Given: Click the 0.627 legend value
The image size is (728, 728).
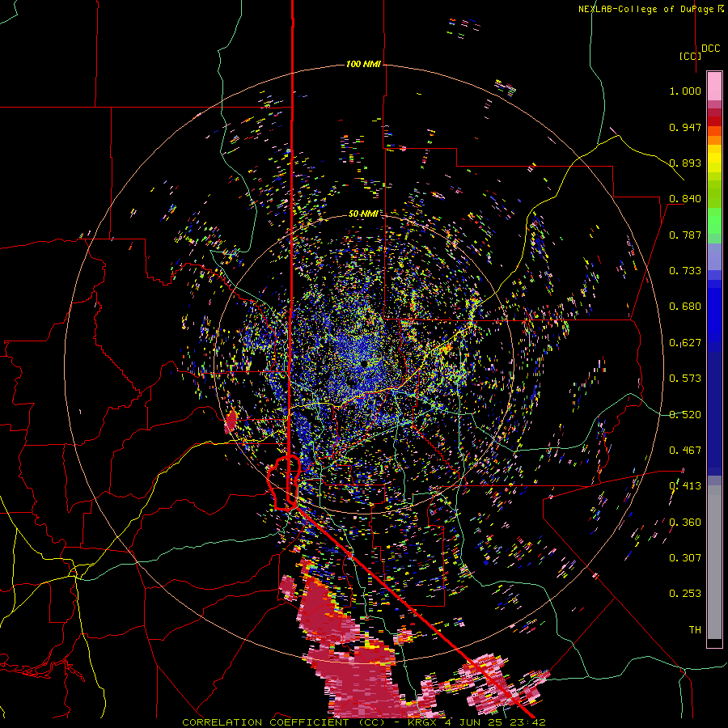Looking at the screenshot, I should coord(685,343).
